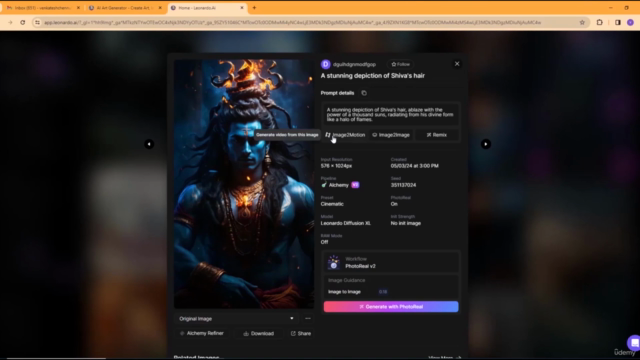Click Generate with PhotoReal button

391,307
